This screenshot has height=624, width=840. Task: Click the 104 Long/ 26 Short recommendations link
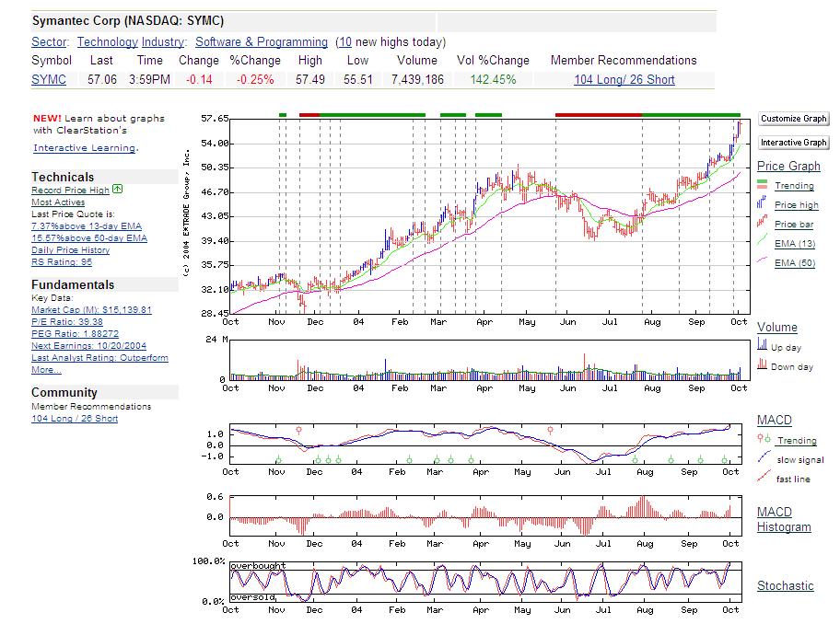pos(626,80)
